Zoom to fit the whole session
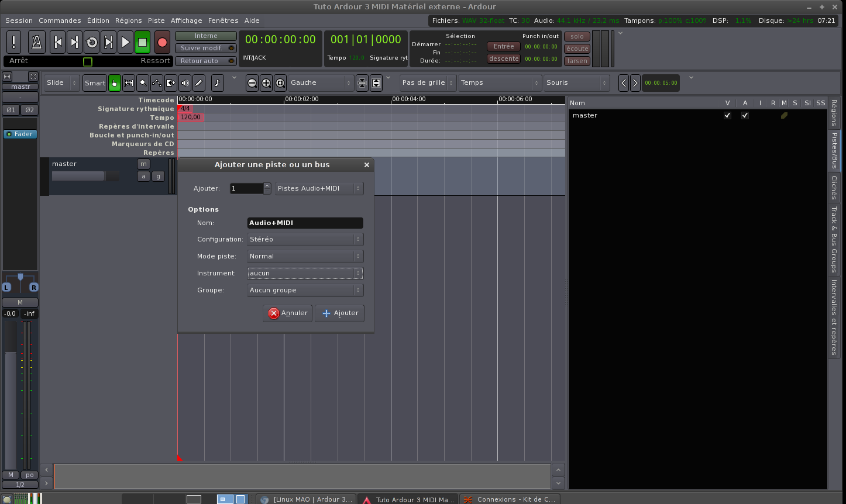Image resolution: width=846 pixels, height=504 pixels. [280, 83]
